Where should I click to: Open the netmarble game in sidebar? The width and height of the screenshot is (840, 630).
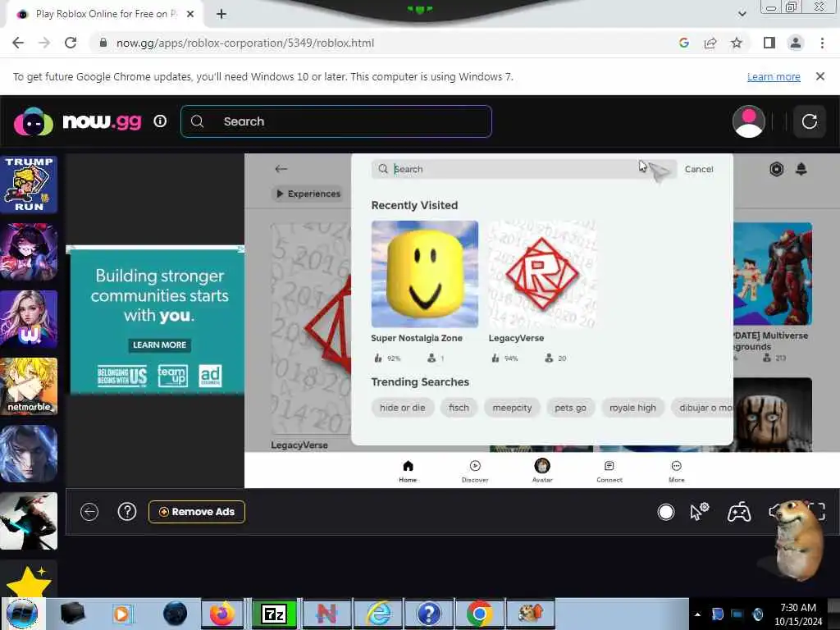pos(29,386)
